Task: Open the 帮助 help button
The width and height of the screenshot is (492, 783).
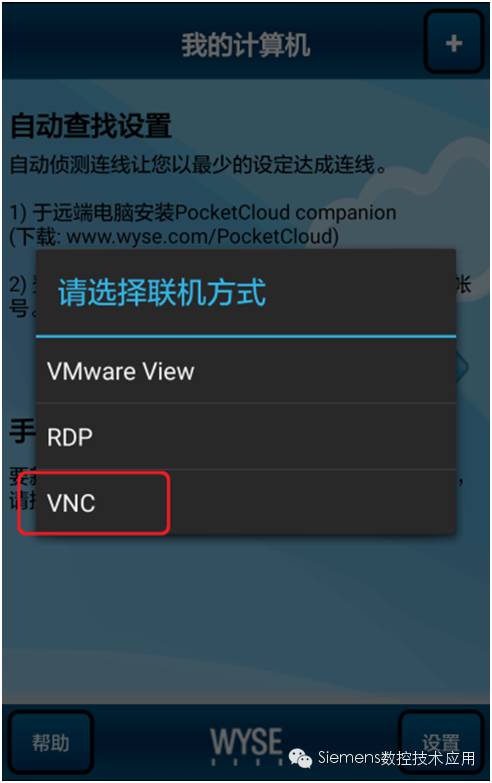Action: pyautogui.click(x=50, y=742)
